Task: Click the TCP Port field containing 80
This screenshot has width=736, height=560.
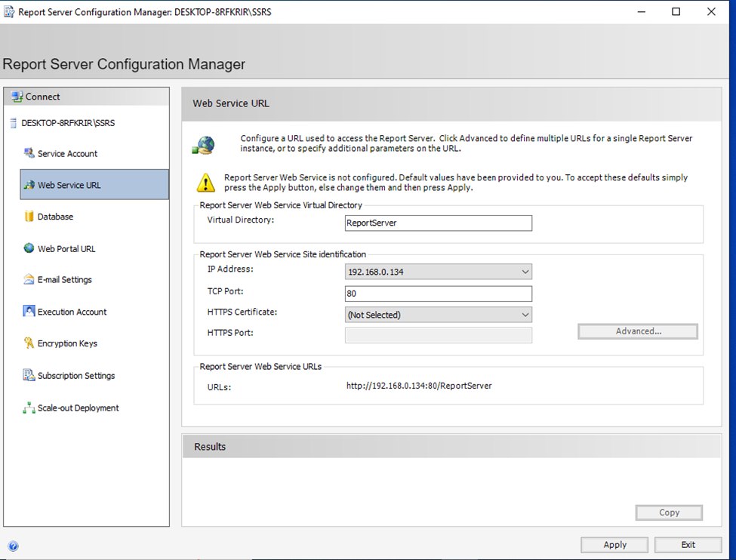Action: click(439, 294)
